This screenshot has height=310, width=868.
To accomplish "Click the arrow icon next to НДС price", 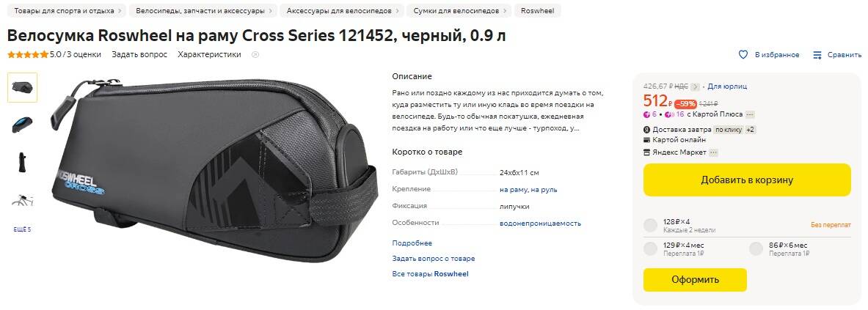I will pos(696,86).
